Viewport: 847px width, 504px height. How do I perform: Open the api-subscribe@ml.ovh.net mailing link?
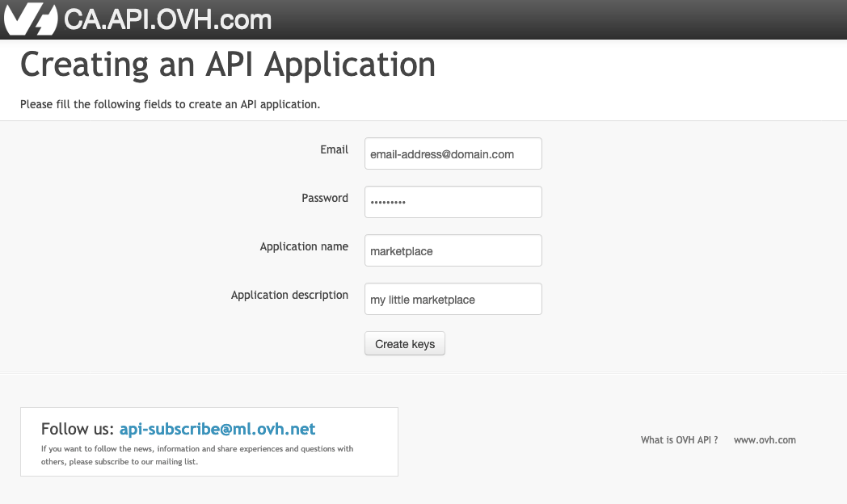pyautogui.click(x=217, y=429)
